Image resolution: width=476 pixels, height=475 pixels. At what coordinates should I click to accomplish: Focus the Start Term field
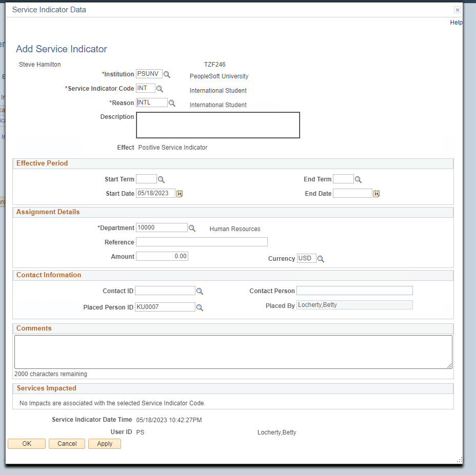pos(146,179)
